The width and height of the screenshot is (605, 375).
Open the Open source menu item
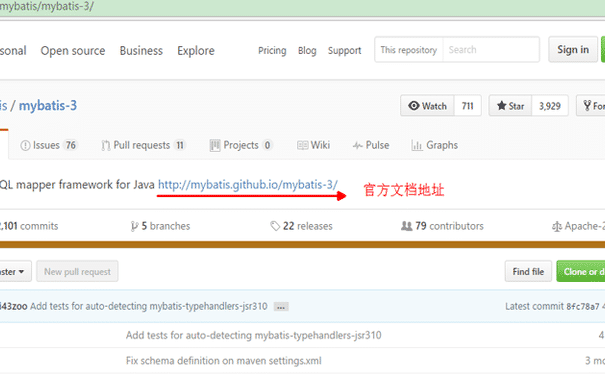click(73, 51)
